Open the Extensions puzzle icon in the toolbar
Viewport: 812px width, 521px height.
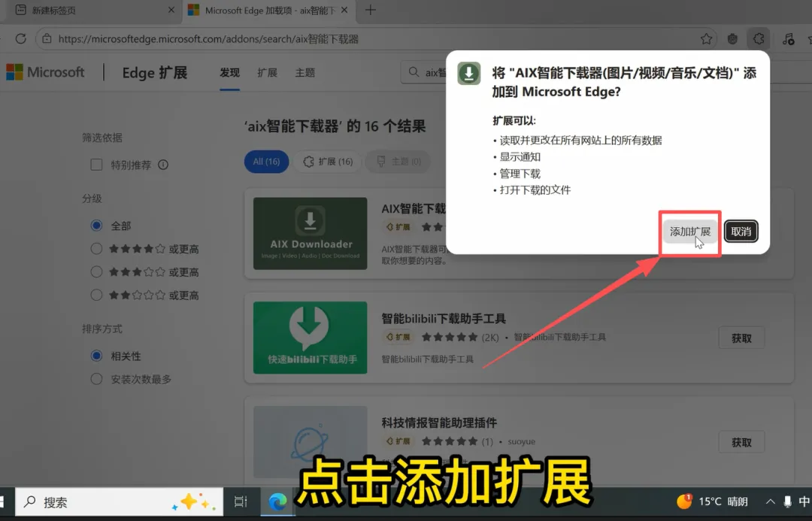(x=759, y=39)
